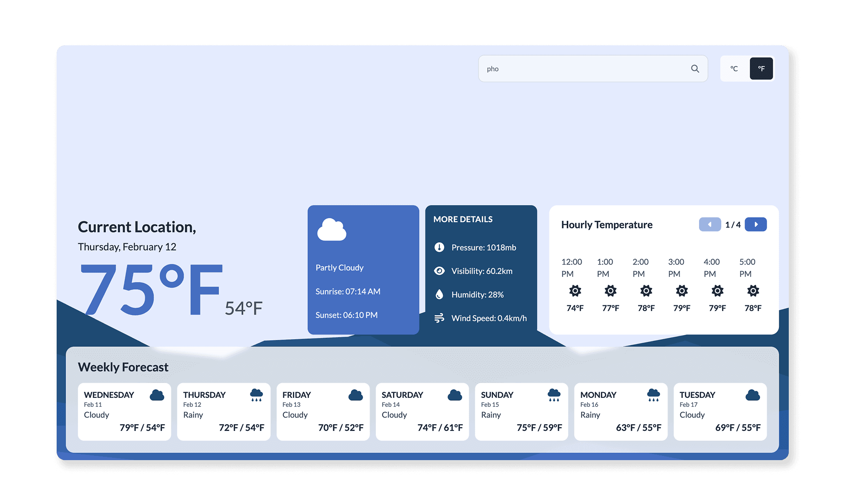This screenshot has height=504, width=844.
Task: Select the Sunday Feb 15 forecast card
Action: (522, 412)
